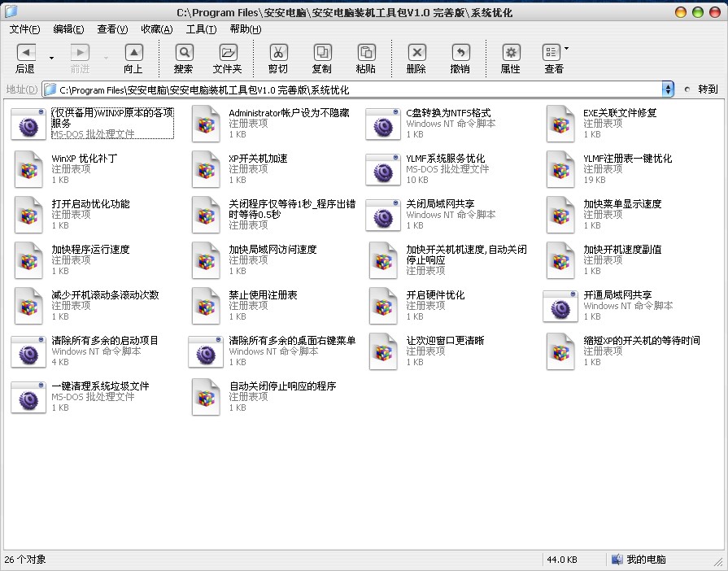Open the 收藏(A) menu
Viewport: 728px width, 571px height.
point(157,29)
